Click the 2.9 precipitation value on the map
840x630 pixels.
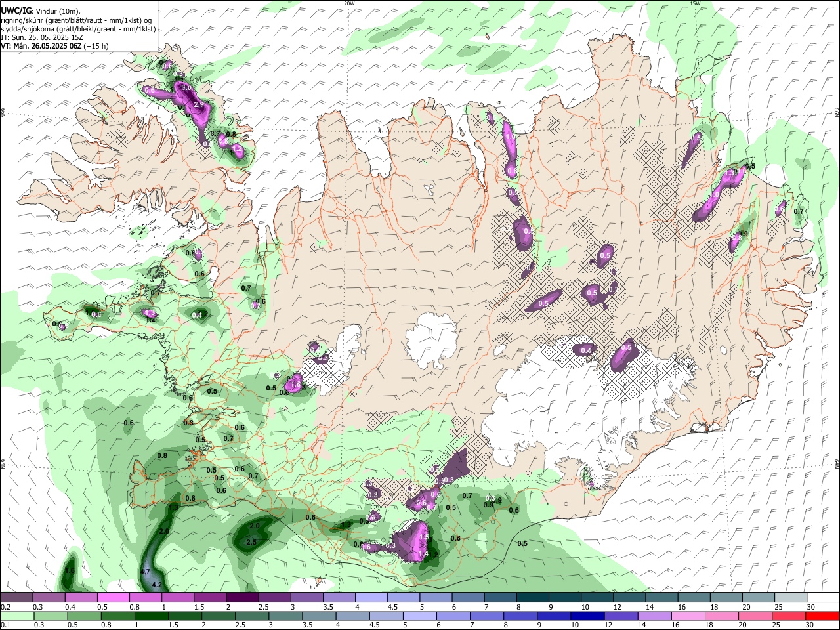click(199, 105)
